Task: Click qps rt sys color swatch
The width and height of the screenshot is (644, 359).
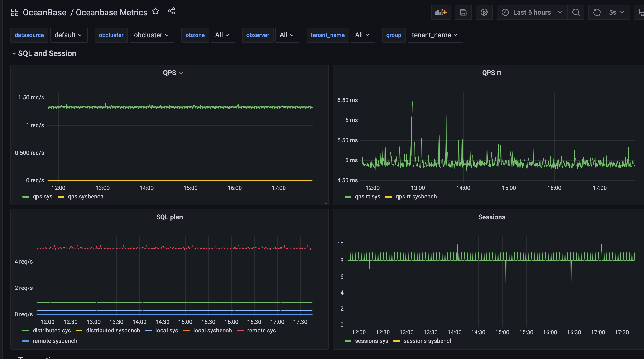Action: point(348,197)
